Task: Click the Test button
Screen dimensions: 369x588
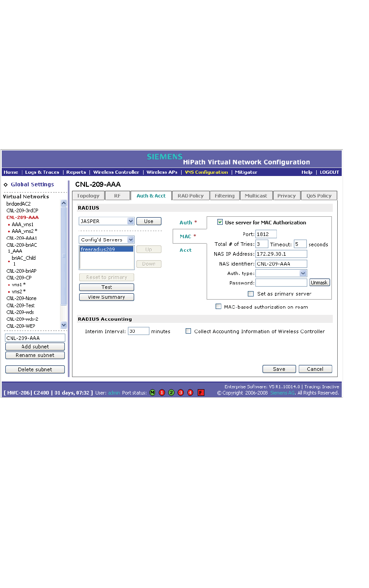Action: pyautogui.click(x=106, y=287)
